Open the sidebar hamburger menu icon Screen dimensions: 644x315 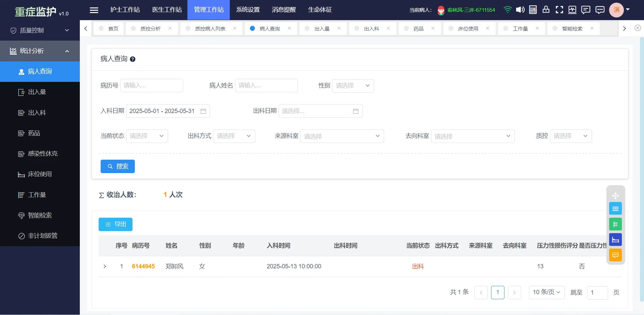94,10
